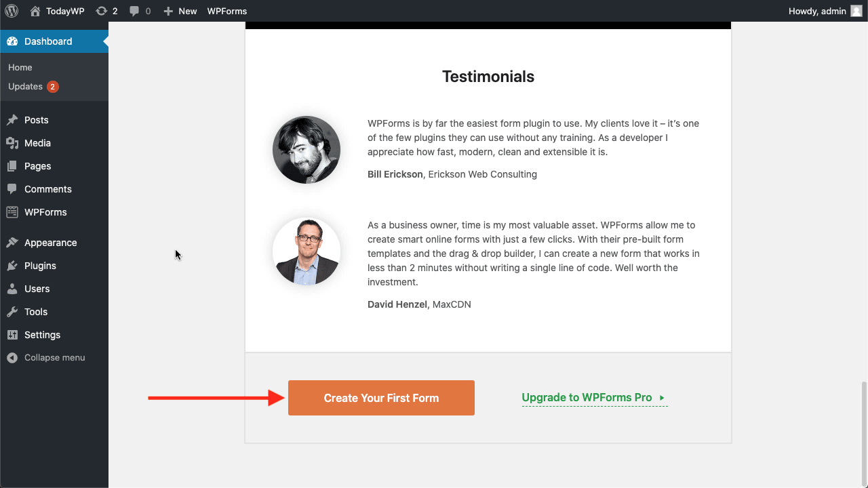Click the red updates badge in sidebar

53,87
